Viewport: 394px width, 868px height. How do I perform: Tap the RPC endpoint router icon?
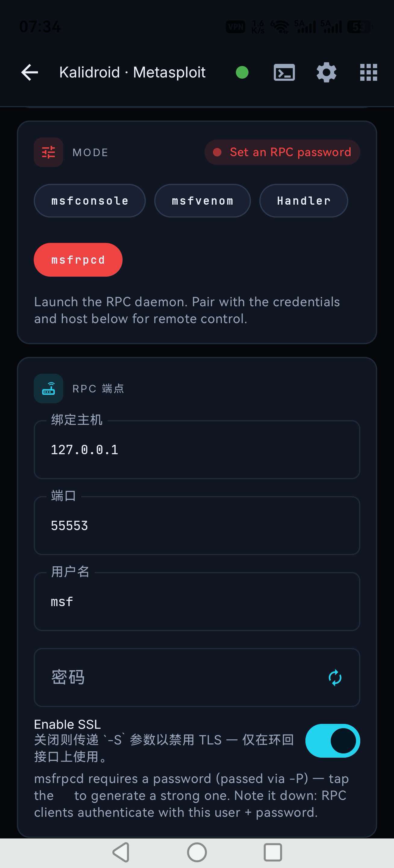pos(48,388)
